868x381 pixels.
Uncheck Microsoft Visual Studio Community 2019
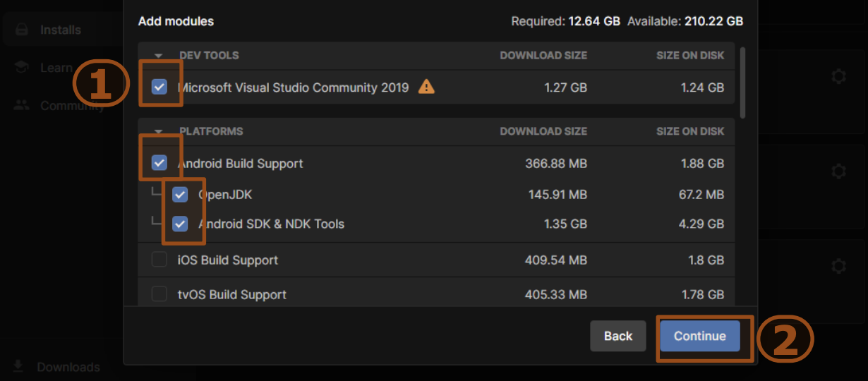(x=159, y=87)
